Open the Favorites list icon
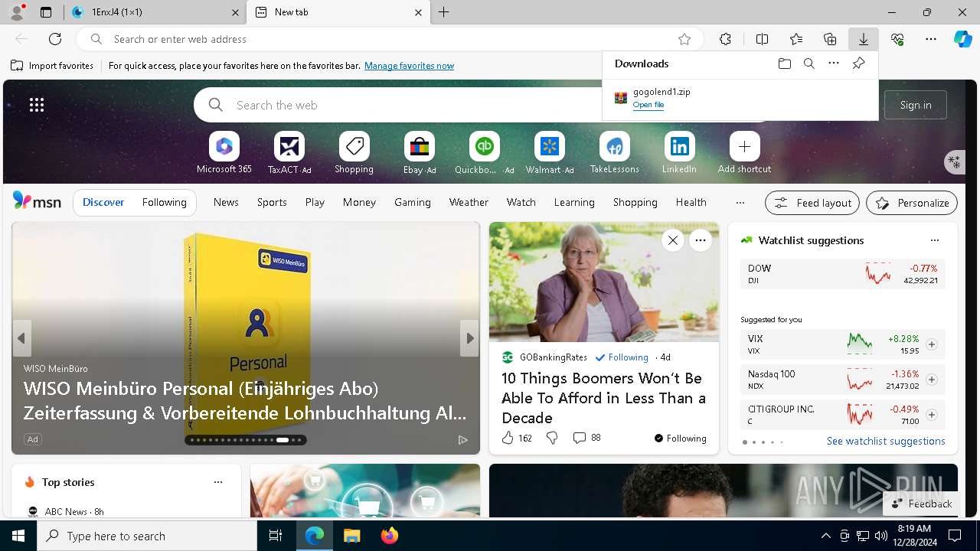The width and height of the screenshot is (980, 551). [796, 39]
